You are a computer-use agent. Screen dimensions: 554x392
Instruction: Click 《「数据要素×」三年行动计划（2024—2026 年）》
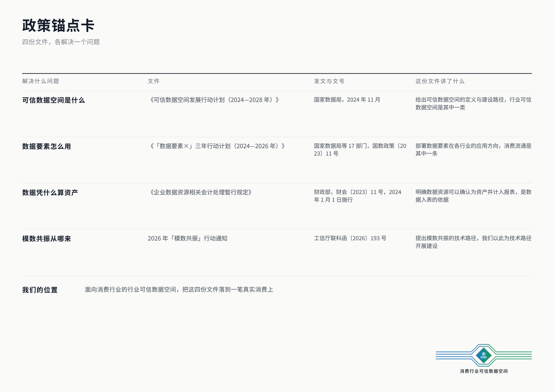(x=217, y=146)
